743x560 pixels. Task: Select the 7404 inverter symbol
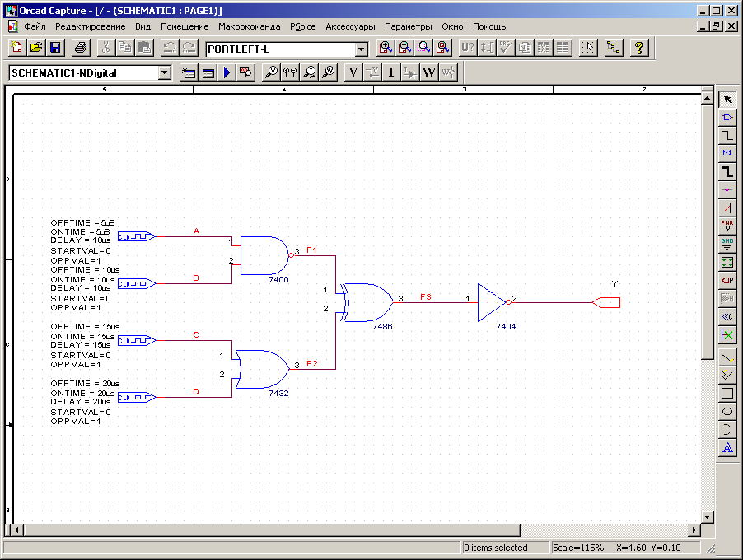[493, 302]
